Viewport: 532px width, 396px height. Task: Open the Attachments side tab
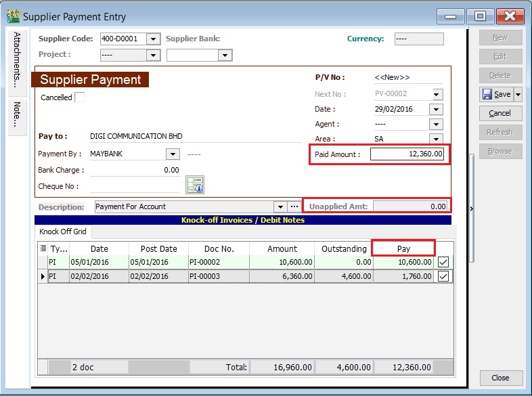pyautogui.click(x=18, y=60)
